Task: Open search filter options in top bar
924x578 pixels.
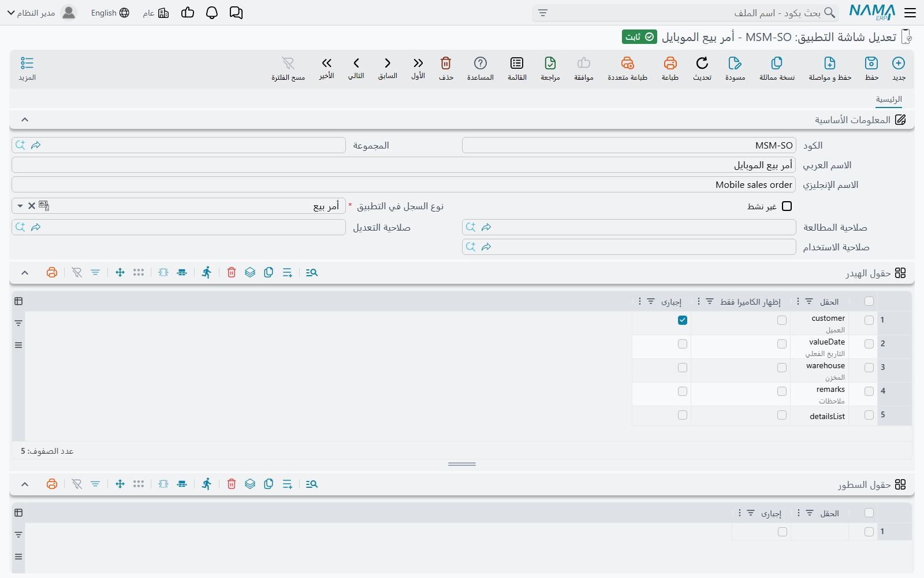Action: click(543, 13)
